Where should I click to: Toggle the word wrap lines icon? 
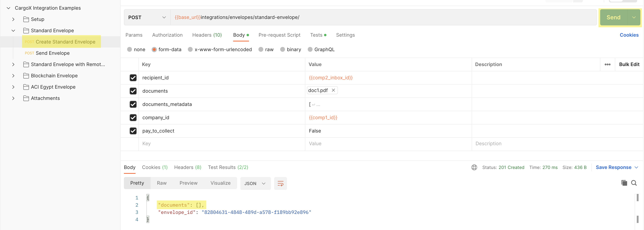tap(280, 183)
